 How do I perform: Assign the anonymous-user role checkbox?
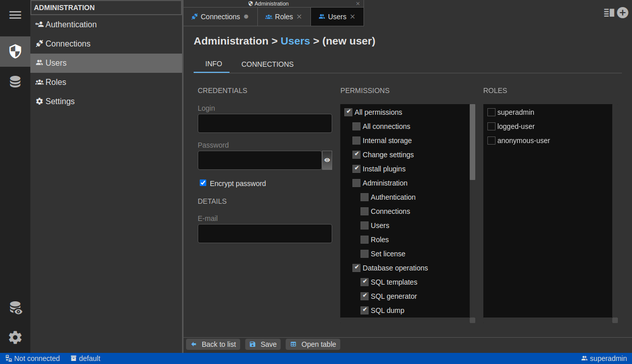491,141
